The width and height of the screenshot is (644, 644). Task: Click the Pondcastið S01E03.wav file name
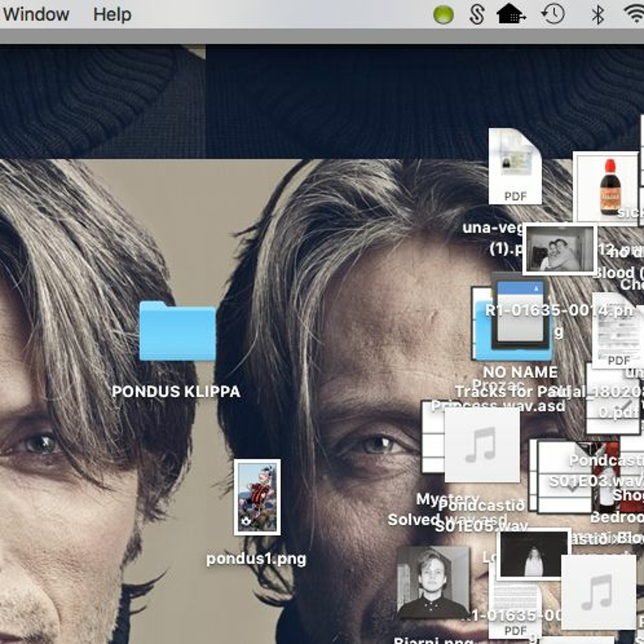click(x=597, y=471)
